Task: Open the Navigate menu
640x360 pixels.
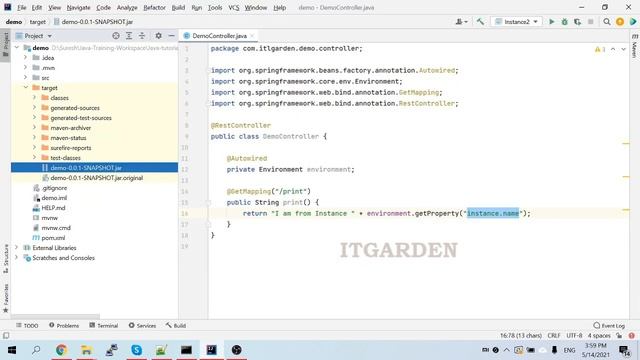Action: [x=78, y=7]
